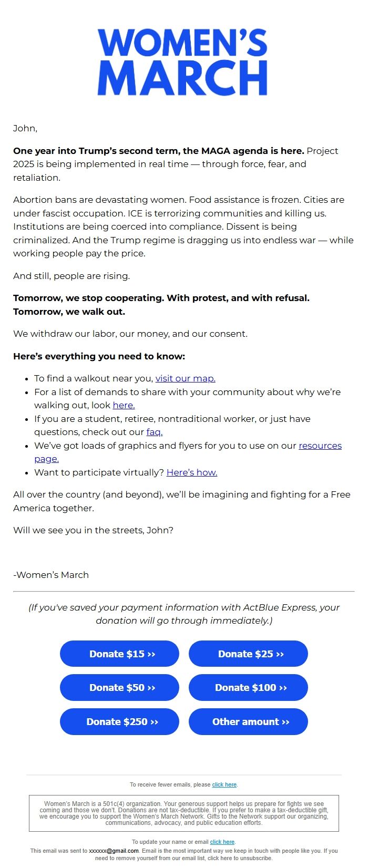368x868 pixels.
Task: Select the Donate $25 button
Action: pos(248,654)
